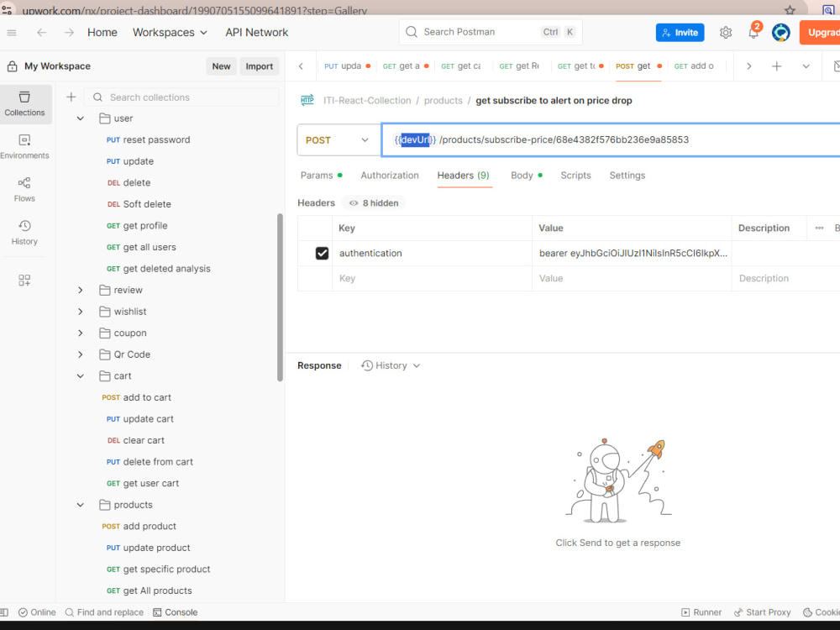This screenshot has width=840, height=630.
Task: Go back with the left arrow
Action: pos(41,33)
